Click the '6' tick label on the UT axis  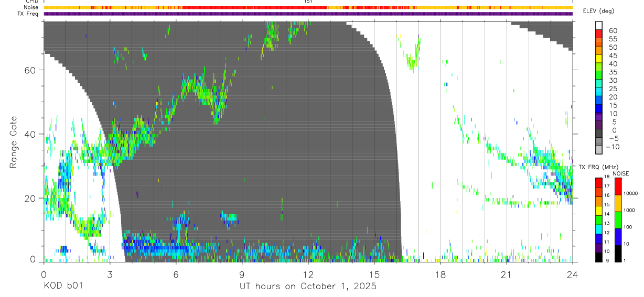click(176, 274)
